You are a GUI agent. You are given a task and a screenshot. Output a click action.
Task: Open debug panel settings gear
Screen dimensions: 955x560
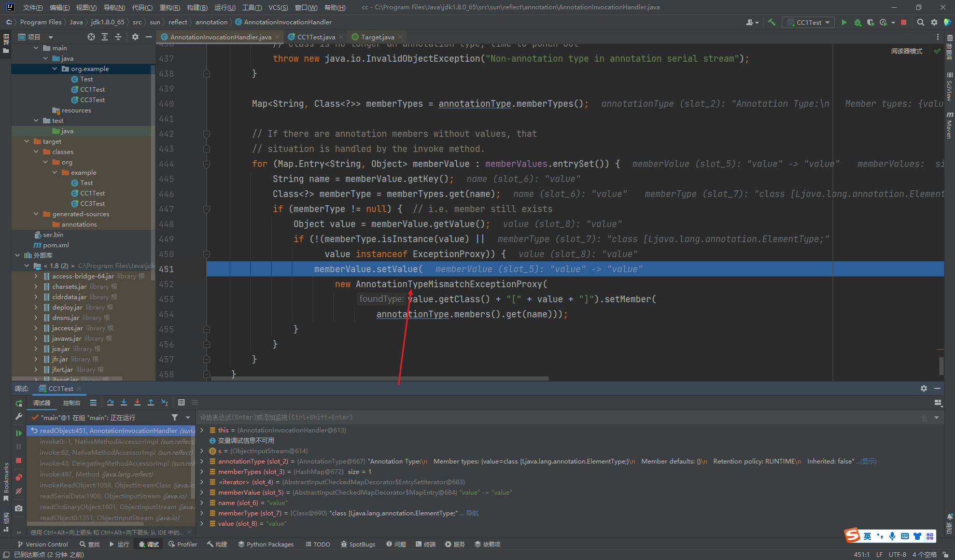[x=923, y=388]
